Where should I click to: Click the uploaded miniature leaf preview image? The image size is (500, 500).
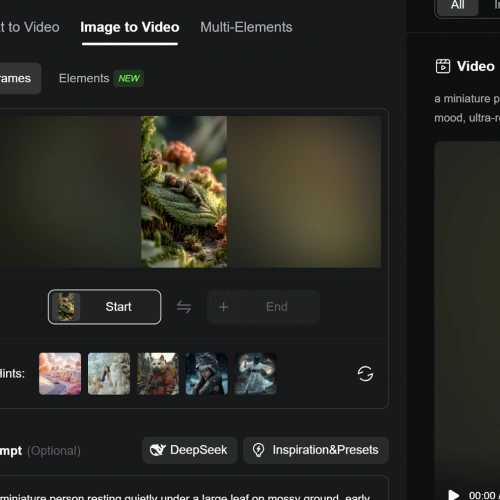tap(184, 192)
